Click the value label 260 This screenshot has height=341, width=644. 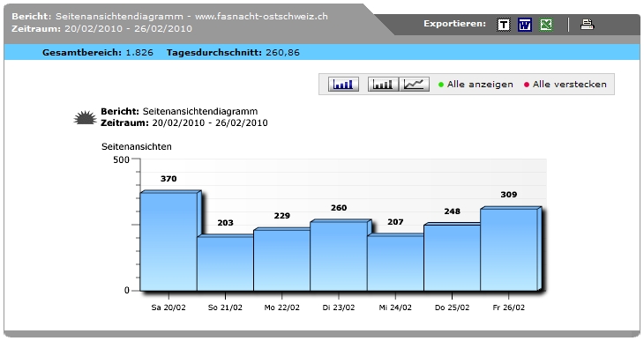[x=339, y=208]
